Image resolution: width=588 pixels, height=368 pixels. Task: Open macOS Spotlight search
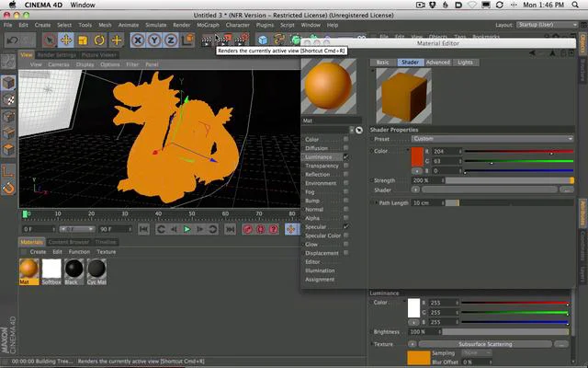click(x=575, y=5)
